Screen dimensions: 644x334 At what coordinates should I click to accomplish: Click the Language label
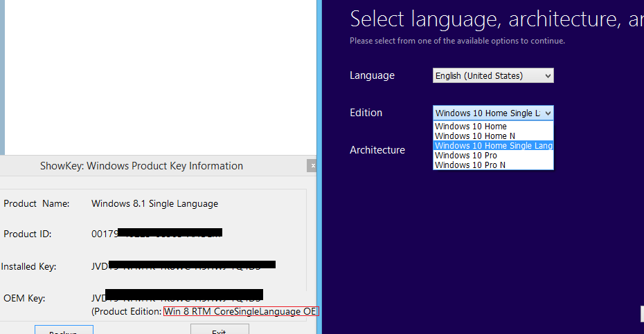click(372, 75)
